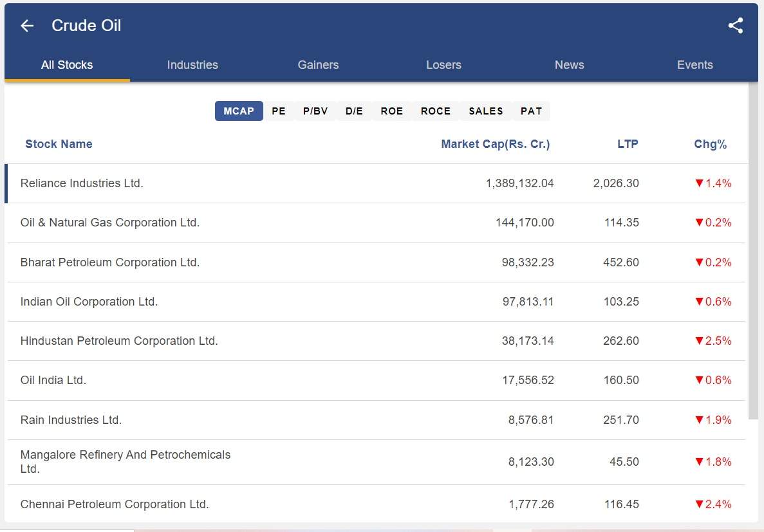764x532 pixels.
Task: Toggle the MCAP sorting option
Action: click(239, 111)
